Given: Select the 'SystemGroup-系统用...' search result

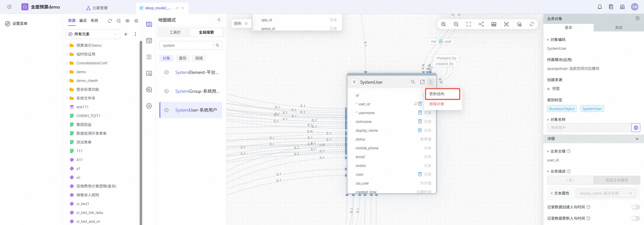Looking at the screenshot, I should pyautogui.click(x=191, y=91).
